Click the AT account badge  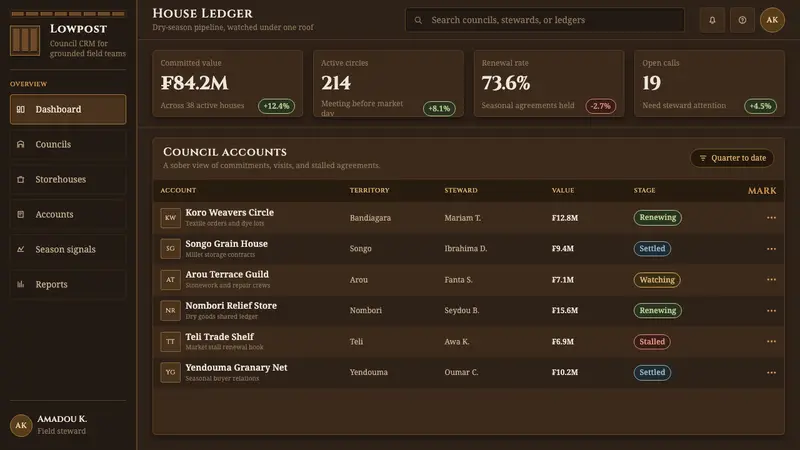tap(170, 280)
